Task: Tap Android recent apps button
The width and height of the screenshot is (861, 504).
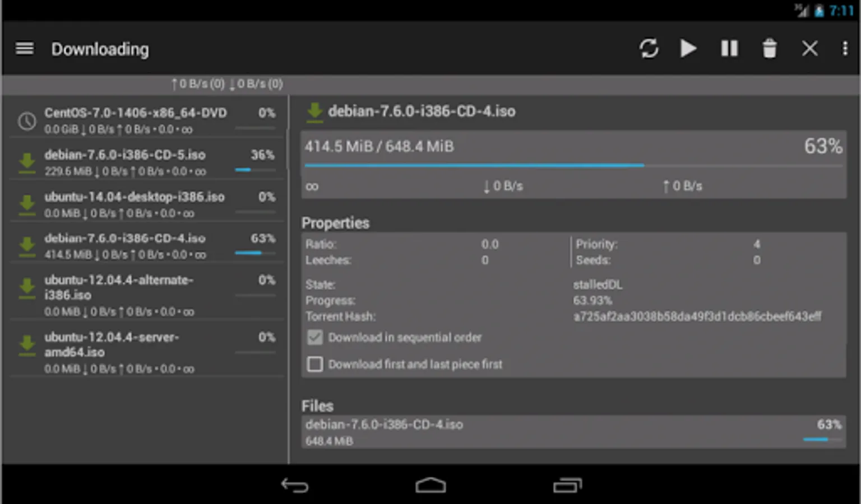Action: click(x=567, y=485)
